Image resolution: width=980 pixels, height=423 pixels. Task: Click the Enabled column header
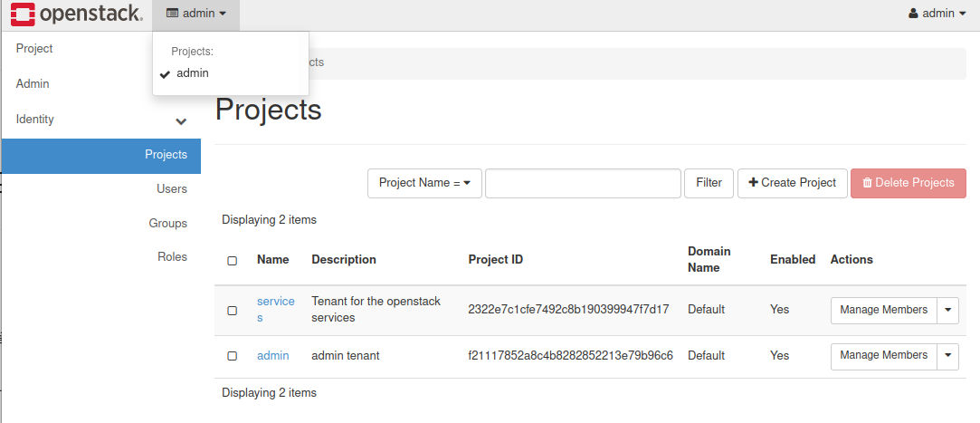click(x=793, y=260)
